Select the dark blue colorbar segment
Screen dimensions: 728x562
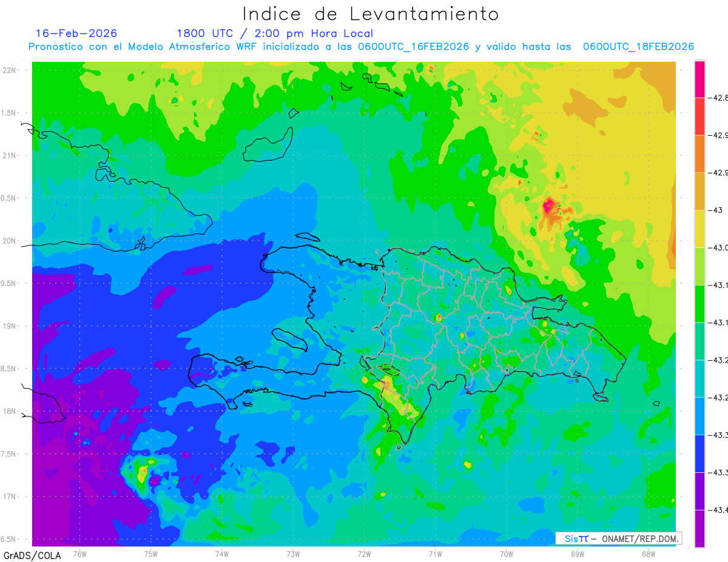699,453
